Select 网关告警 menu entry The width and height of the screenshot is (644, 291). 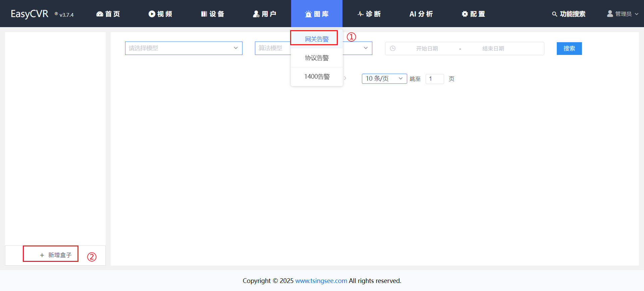[x=317, y=39]
